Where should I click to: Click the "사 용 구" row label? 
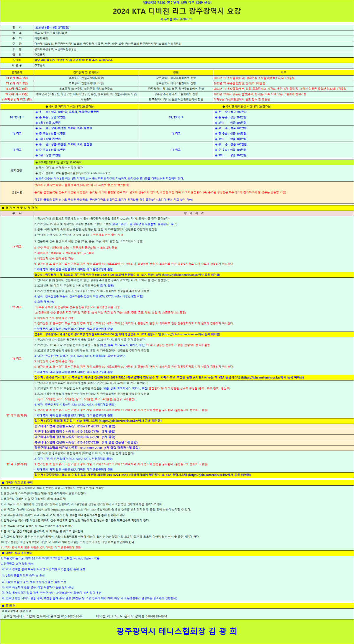coord(17,65)
